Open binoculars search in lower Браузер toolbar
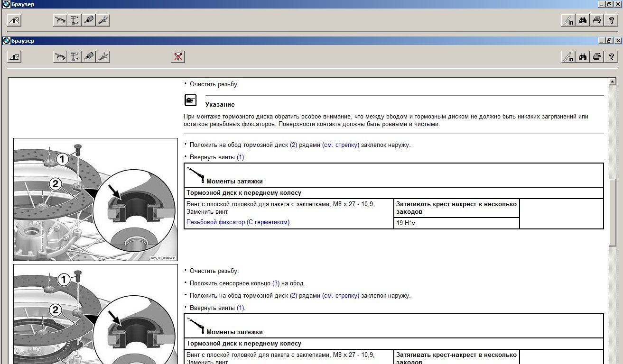 click(583, 57)
